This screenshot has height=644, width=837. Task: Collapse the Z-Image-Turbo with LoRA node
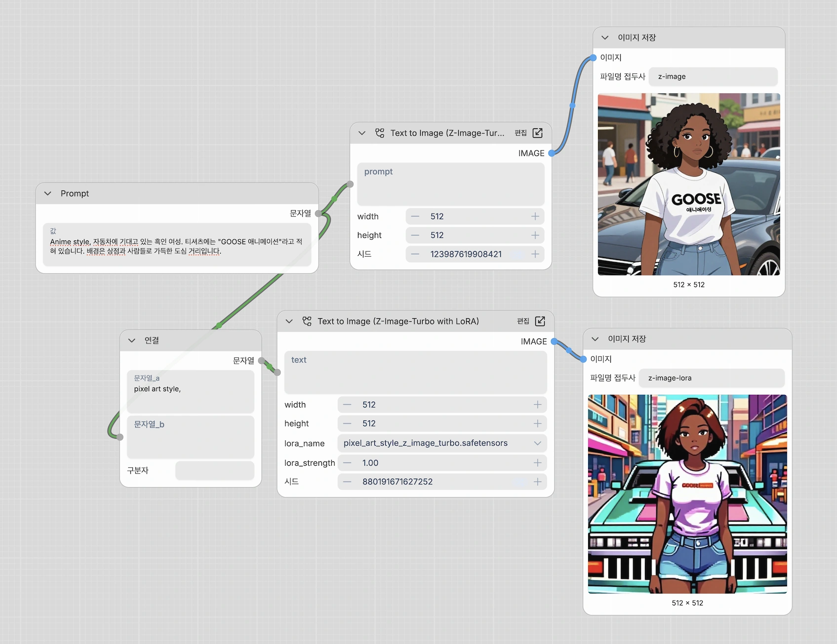click(x=289, y=321)
